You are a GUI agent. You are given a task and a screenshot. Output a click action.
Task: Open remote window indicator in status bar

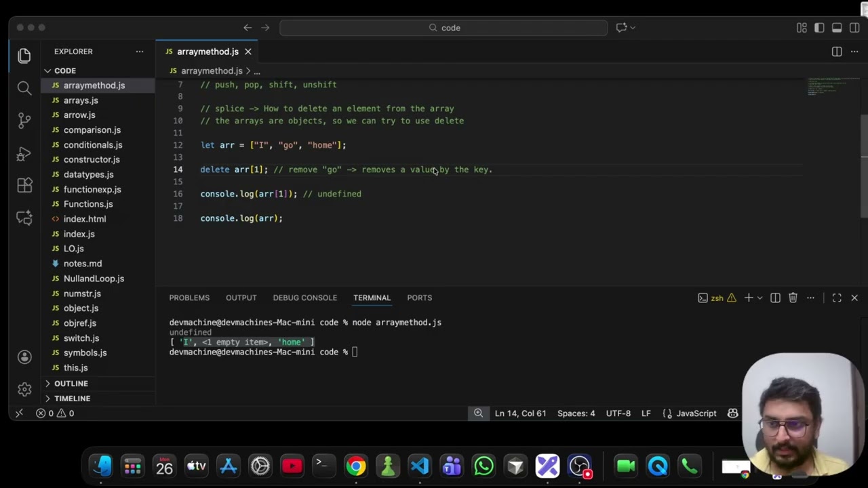(x=19, y=413)
